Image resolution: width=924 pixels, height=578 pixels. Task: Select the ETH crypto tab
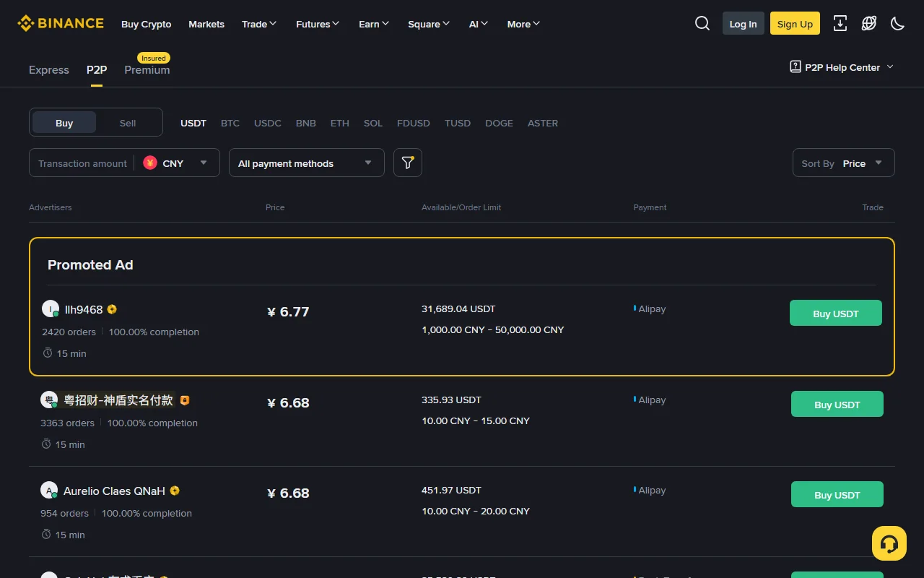340,123
